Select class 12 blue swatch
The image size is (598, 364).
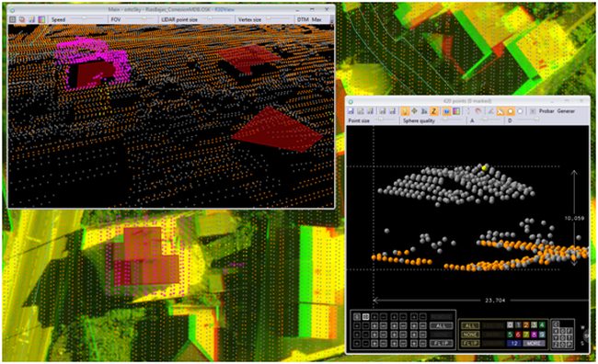pyautogui.click(x=513, y=344)
